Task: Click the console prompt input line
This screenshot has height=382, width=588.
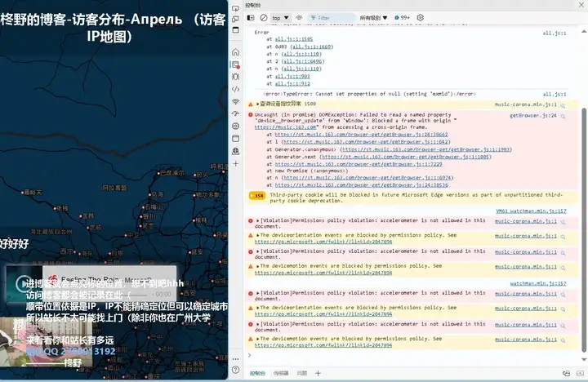Action: 412,354
